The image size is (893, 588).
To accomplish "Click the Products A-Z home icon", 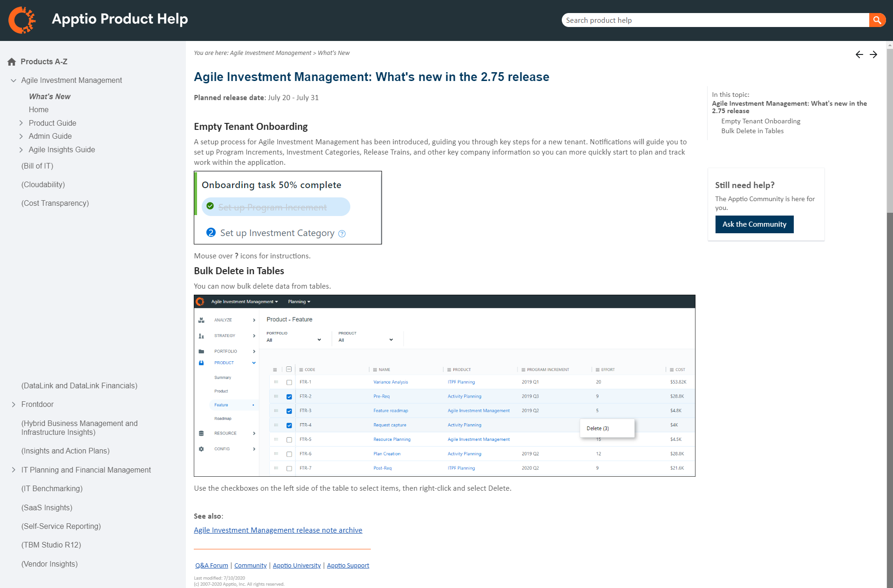I will 12,62.
